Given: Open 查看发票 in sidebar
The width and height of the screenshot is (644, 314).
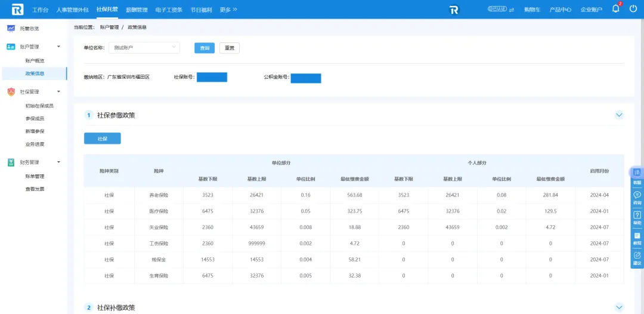Looking at the screenshot, I should coord(35,189).
